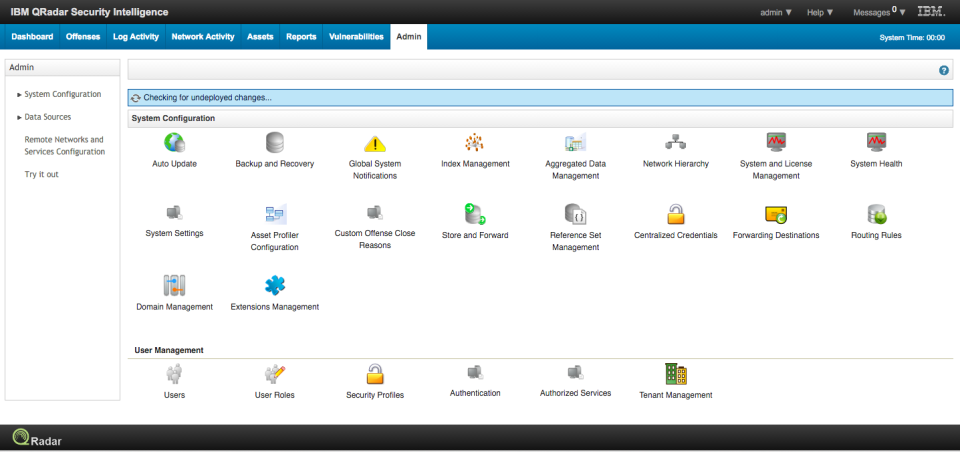The width and height of the screenshot is (960, 452).
Task: Click Remote Networks and Services Configuration link
Action: point(64,146)
